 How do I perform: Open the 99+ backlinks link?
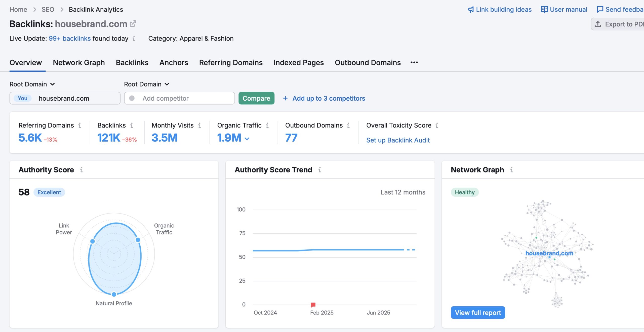[70, 38]
